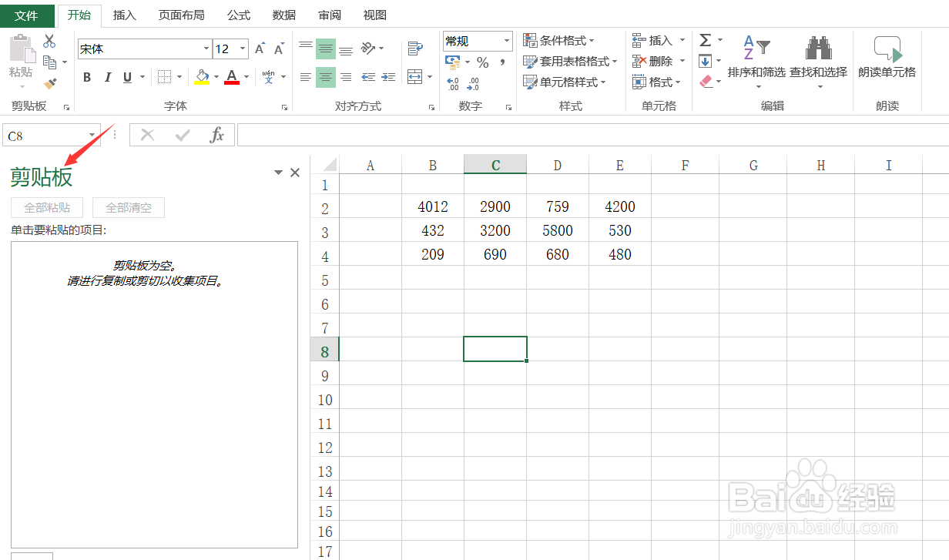
Task: Decrease font size with smaller A icon
Action: [279, 49]
